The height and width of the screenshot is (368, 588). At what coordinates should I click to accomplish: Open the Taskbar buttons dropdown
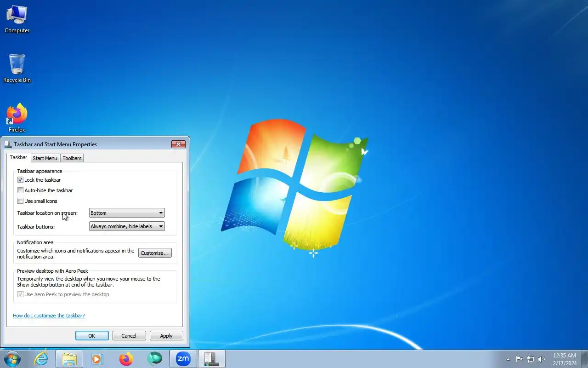click(127, 226)
